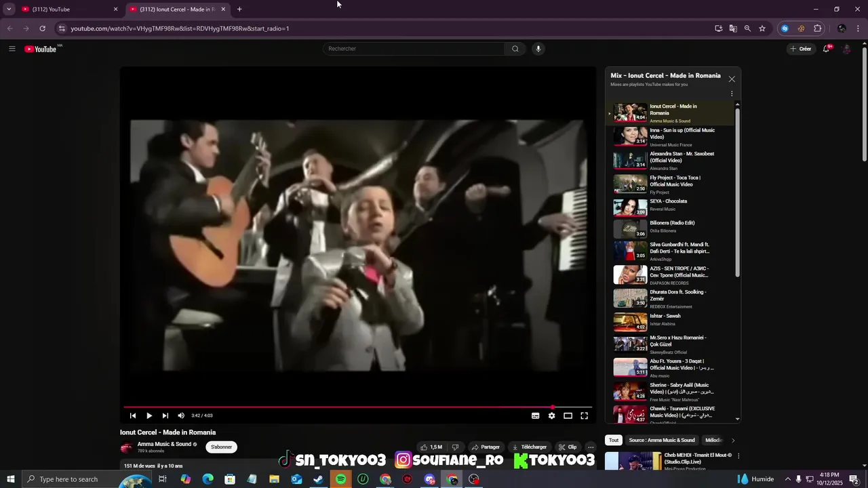Close the Mix playlist panel
The image size is (868, 488).
click(x=732, y=79)
